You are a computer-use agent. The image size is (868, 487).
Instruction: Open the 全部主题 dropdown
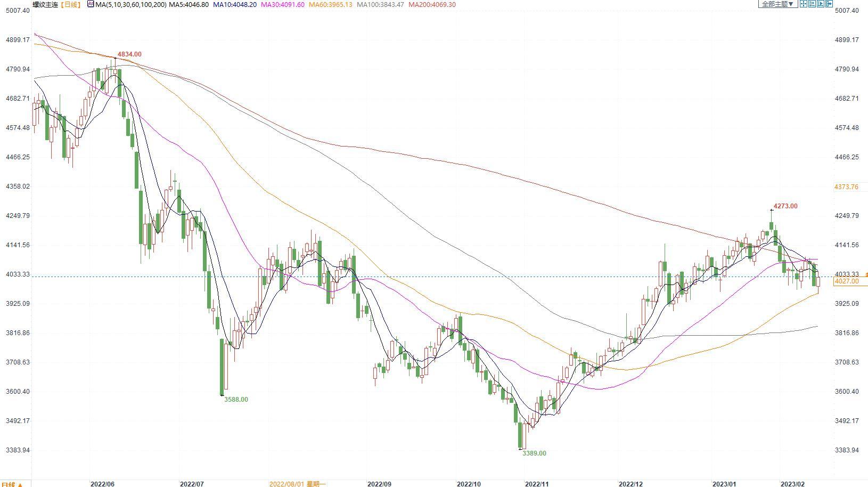tap(777, 4)
